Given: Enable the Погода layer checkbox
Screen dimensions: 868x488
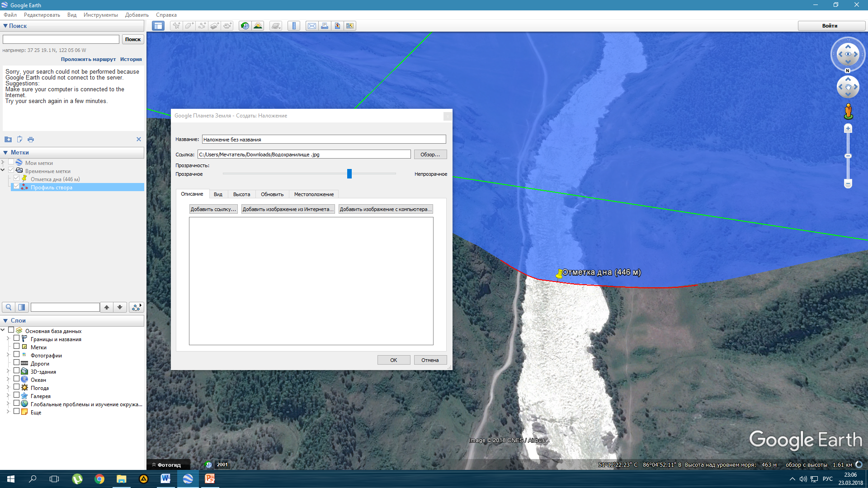Looking at the screenshot, I should 16,387.
